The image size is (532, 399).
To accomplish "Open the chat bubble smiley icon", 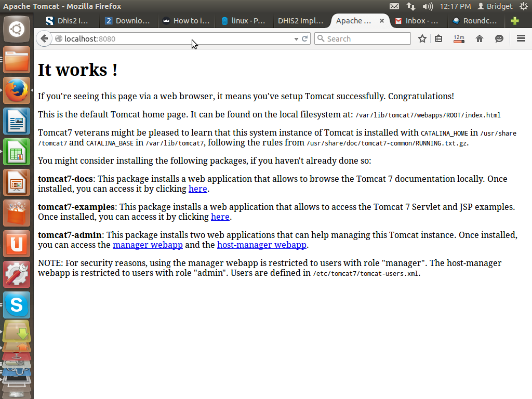I will click(x=499, y=38).
